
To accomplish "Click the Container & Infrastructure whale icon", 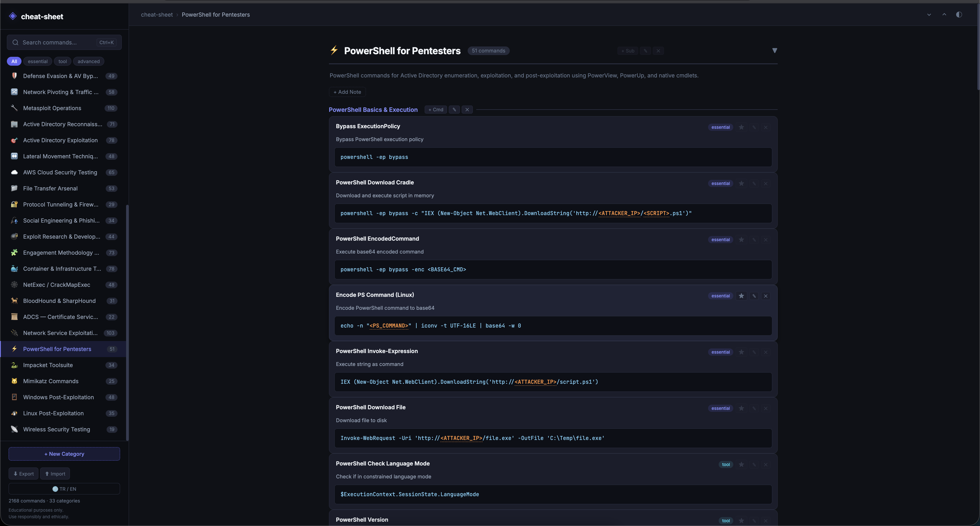I will pos(14,268).
